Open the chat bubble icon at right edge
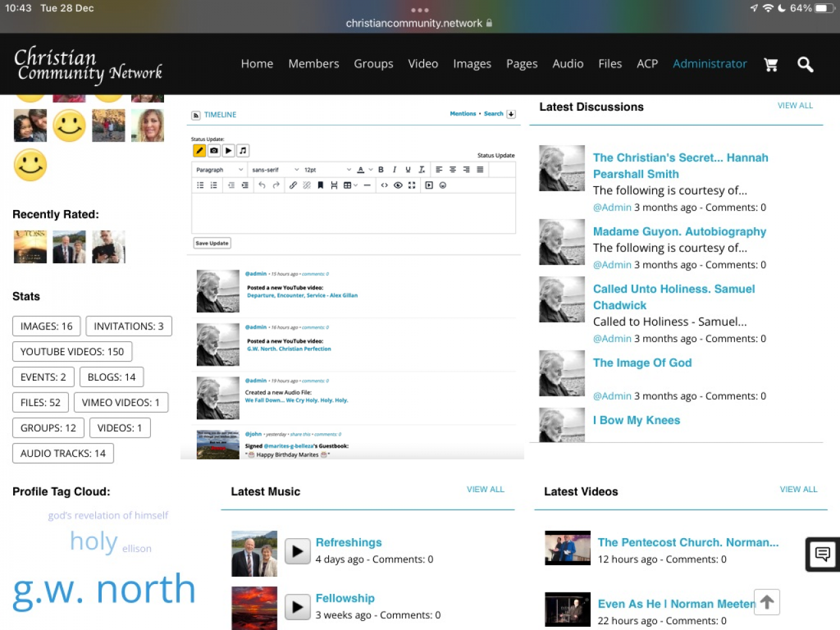Screen dimensions: 840x630 point(822,555)
